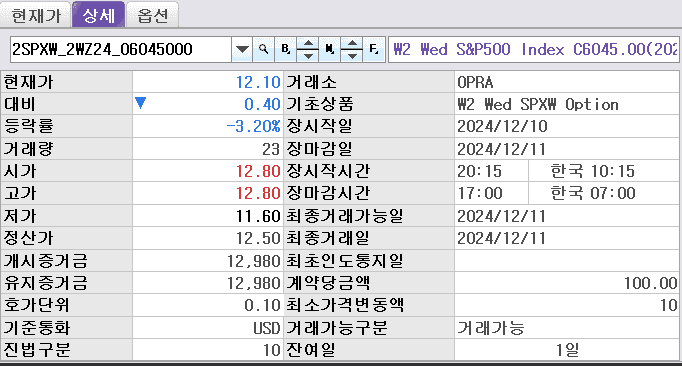Click the 잔여일 label

(311, 350)
